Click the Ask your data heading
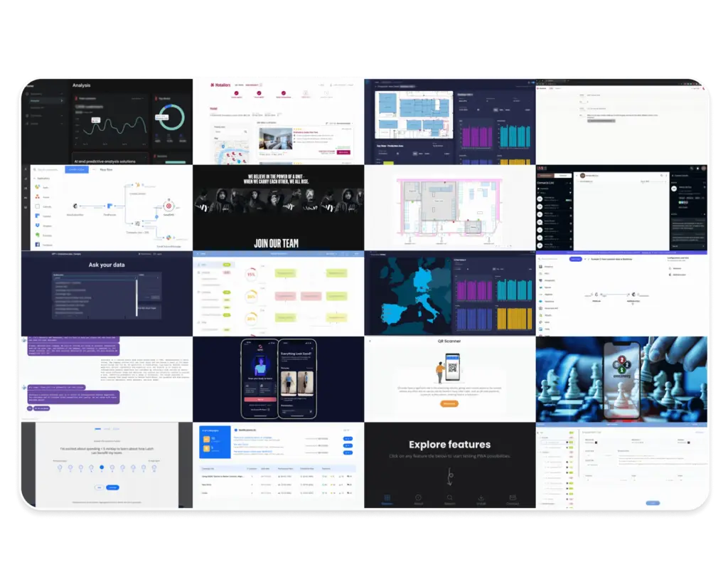The height and width of the screenshot is (587, 728). pos(107,265)
